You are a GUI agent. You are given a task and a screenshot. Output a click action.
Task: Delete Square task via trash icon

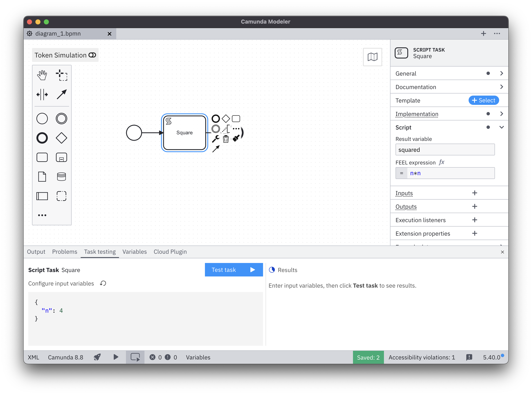point(226,139)
